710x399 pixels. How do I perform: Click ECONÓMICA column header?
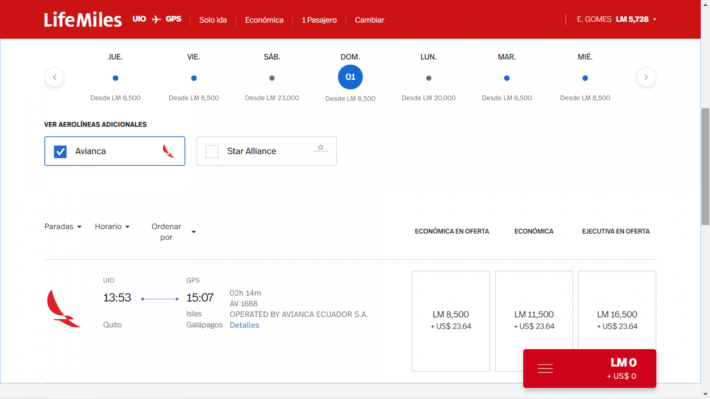[534, 231]
